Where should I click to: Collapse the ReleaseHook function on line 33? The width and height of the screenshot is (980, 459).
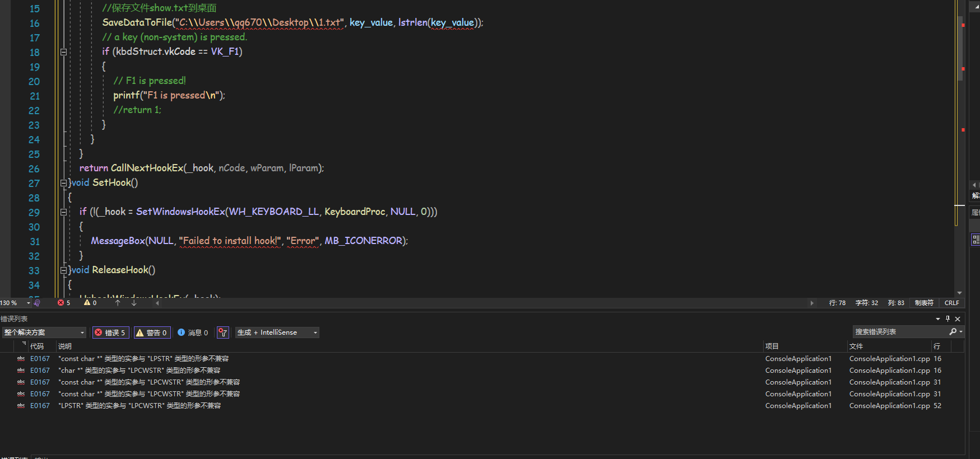63,270
